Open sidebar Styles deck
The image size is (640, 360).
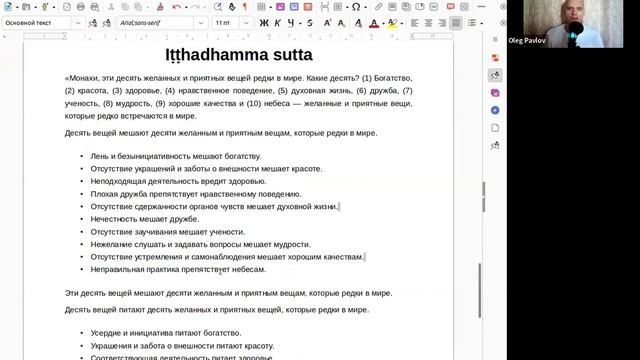click(495, 75)
